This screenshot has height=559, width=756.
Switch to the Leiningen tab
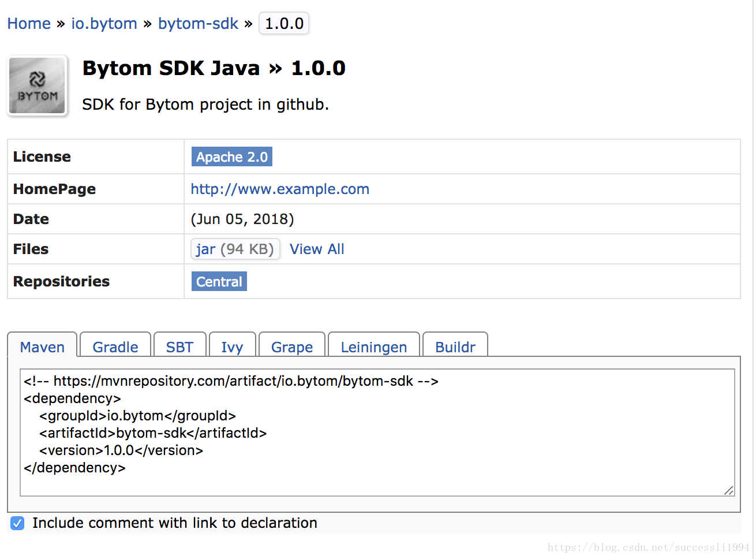[x=373, y=346]
